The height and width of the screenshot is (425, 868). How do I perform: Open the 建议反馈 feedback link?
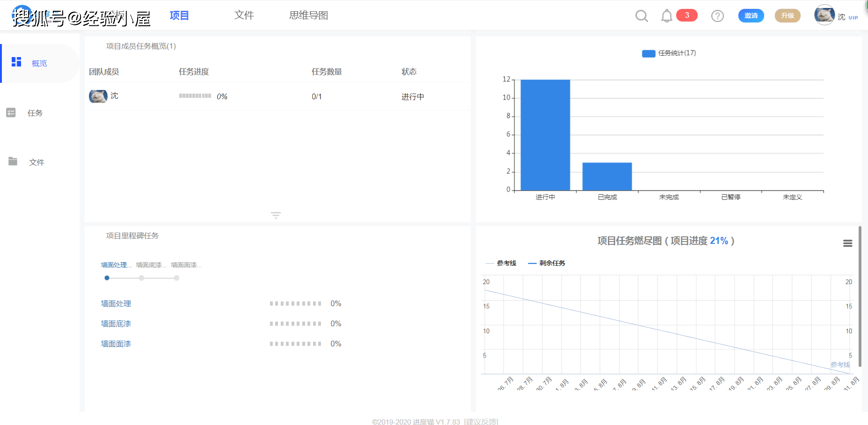481,422
